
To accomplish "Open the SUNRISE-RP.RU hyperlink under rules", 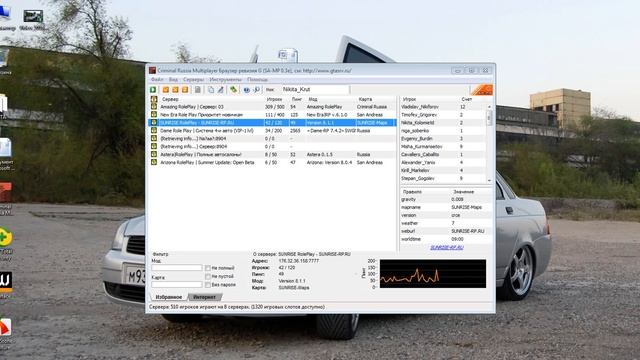I will [447, 247].
